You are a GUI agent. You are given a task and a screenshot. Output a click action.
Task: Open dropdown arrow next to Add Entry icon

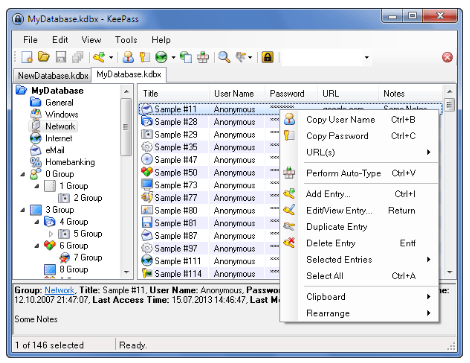111,57
